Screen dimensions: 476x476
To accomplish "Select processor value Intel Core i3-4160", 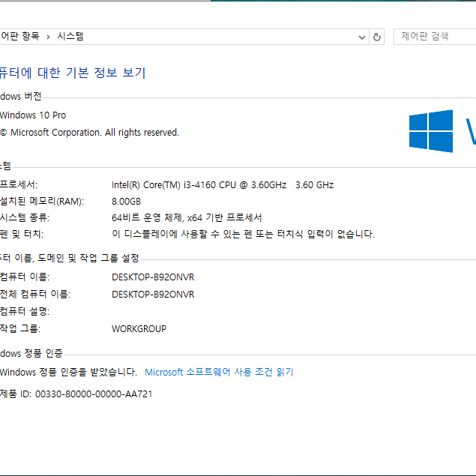I will coord(199,185).
